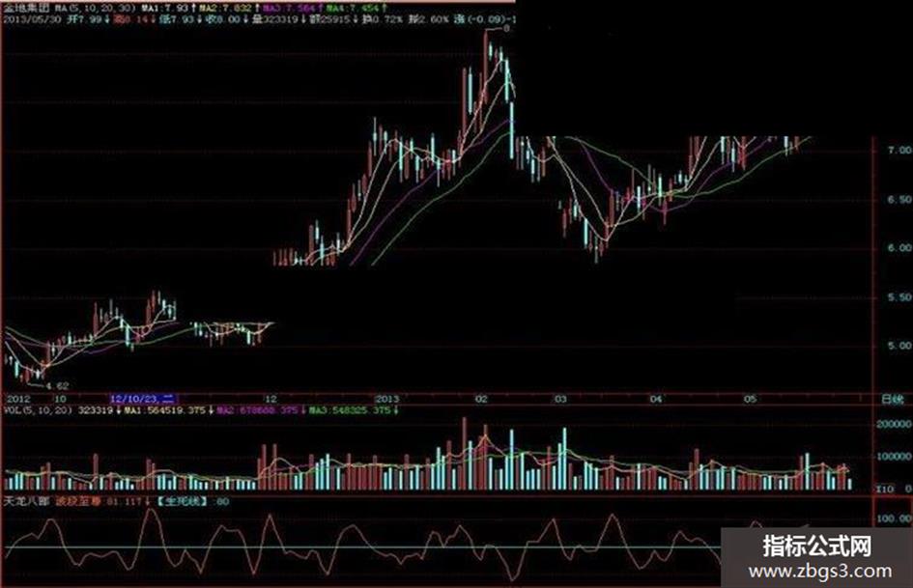Select the 04 month label on the time axis
The height and width of the screenshot is (588, 913).
(x=656, y=399)
